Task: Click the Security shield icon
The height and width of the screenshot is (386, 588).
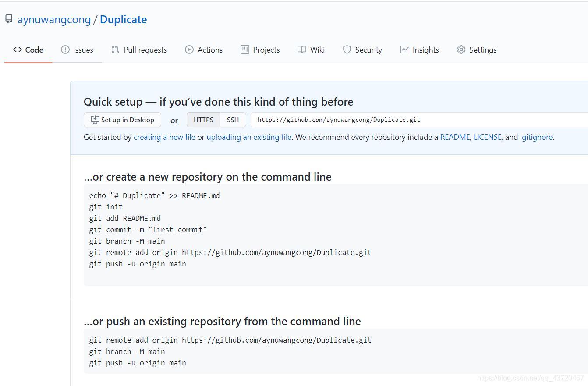Action: (347, 50)
